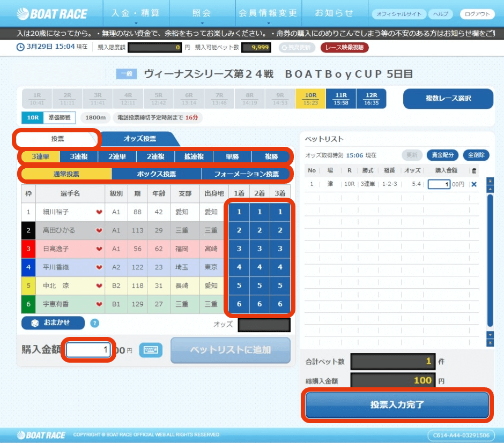Click the 購入金額 input field
504x443 pixels.
(88, 350)
